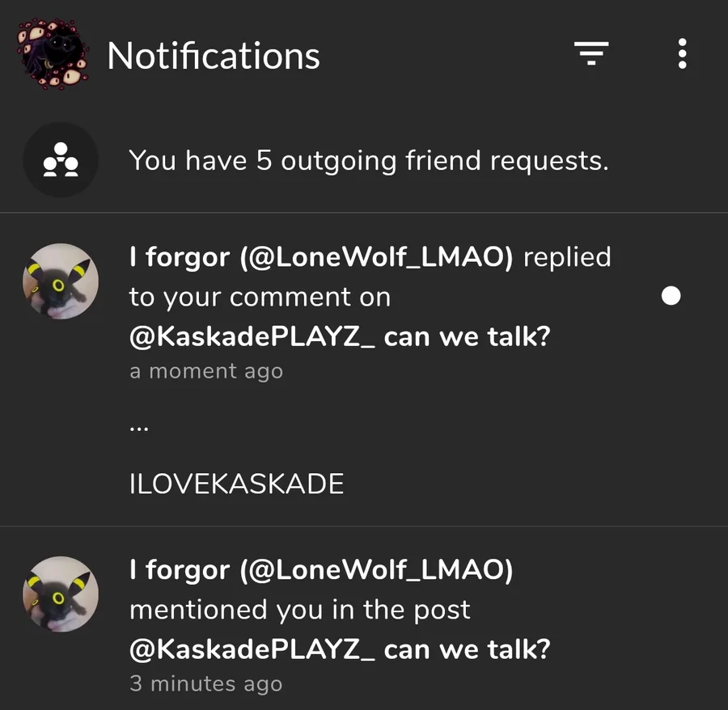Viewport: 728px width, 710px height.
Task: Open the ILOVEKASKADE reply text
Action: [237, 484]
